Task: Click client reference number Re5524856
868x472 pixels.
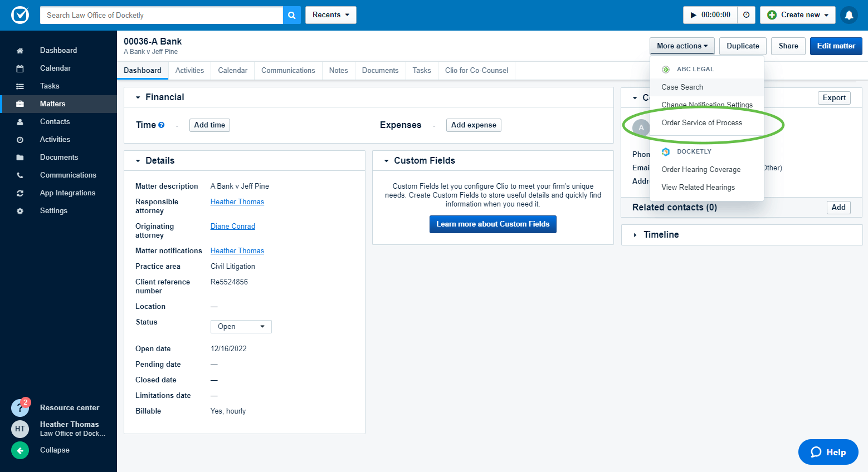Action: click(229, 282)
